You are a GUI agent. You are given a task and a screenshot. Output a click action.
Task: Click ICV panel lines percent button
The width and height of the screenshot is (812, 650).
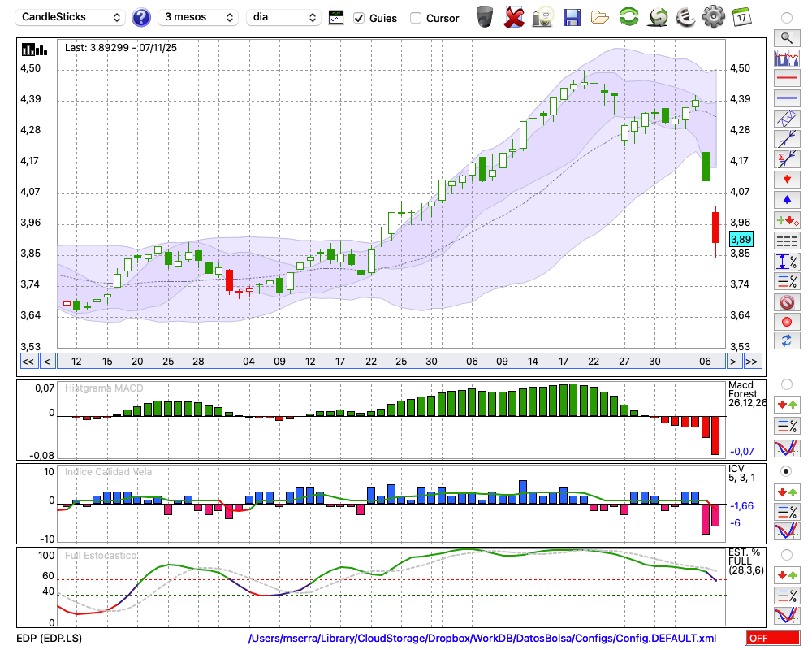point(787,512)
